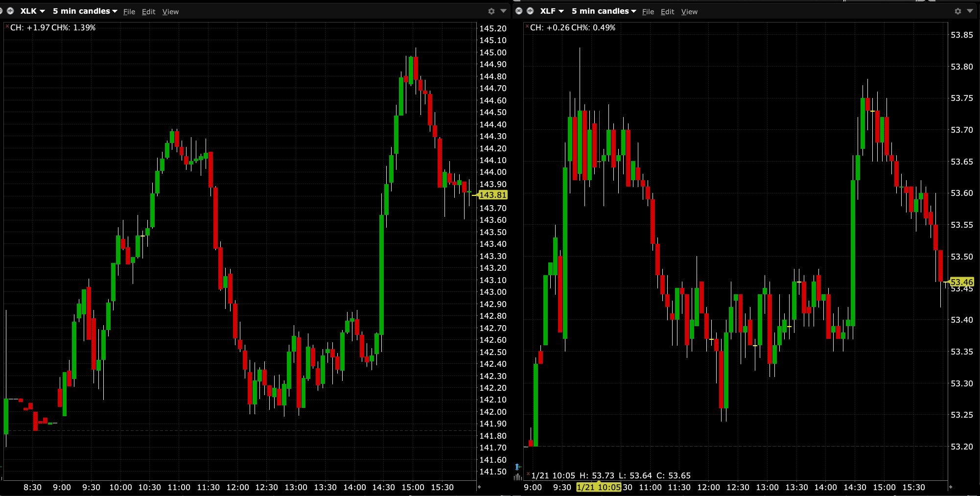Click the XLK time axis scroll arrow
This screenshot has height=496, width=980.
pyautogui.click(x=479, y=487)
